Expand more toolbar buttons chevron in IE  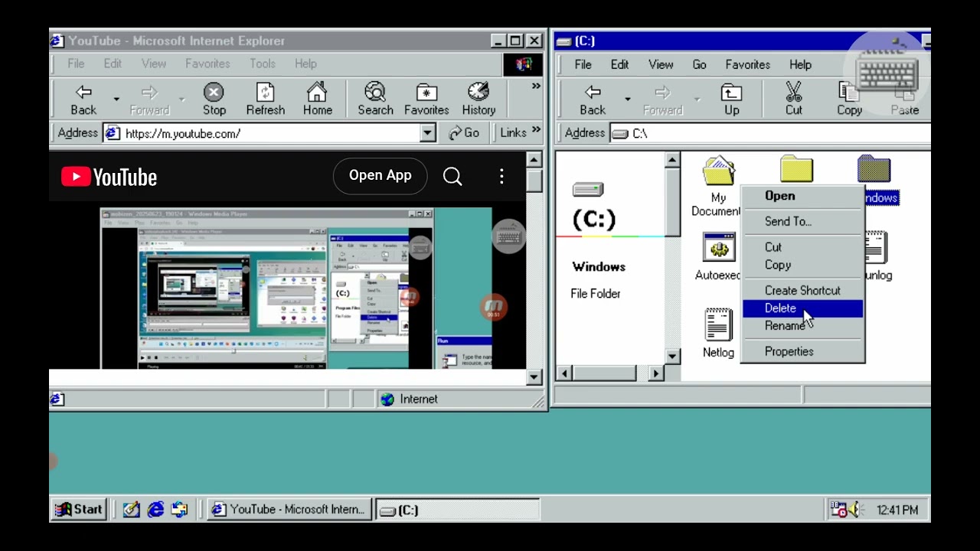pyautogui.click(x=536, y=86)
